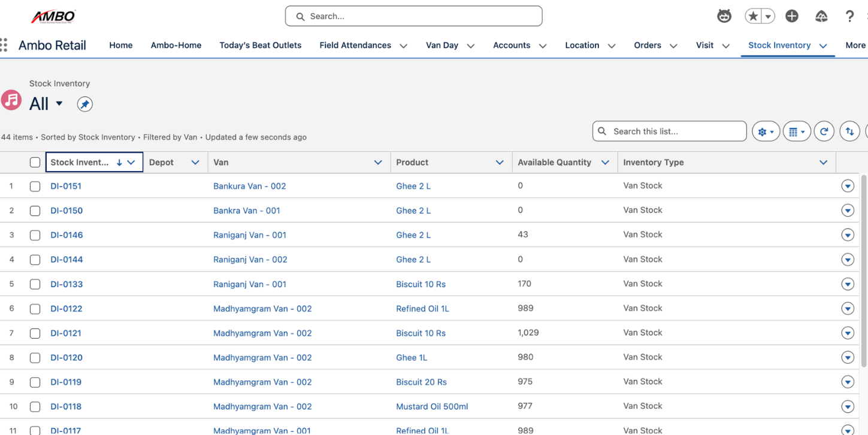Screen dimensions: 868x435
Task: Open the All list view dropdown arrow
Action: [x=59, y=104]
